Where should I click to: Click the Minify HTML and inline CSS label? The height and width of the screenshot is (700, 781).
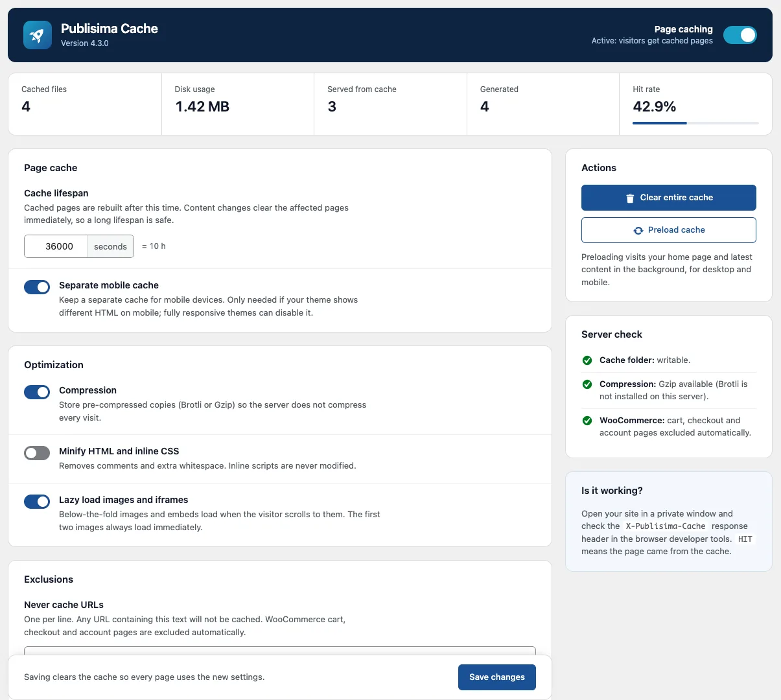point(119,451)
